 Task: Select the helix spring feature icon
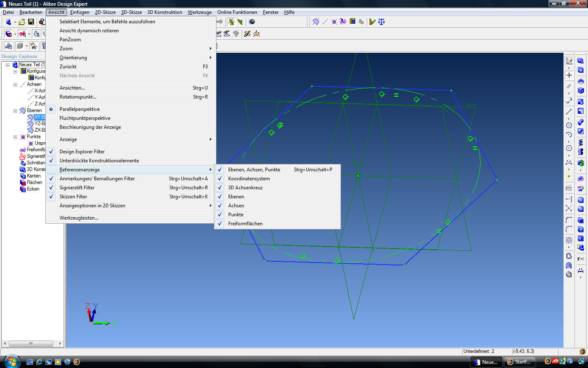(x=581, y=143)
